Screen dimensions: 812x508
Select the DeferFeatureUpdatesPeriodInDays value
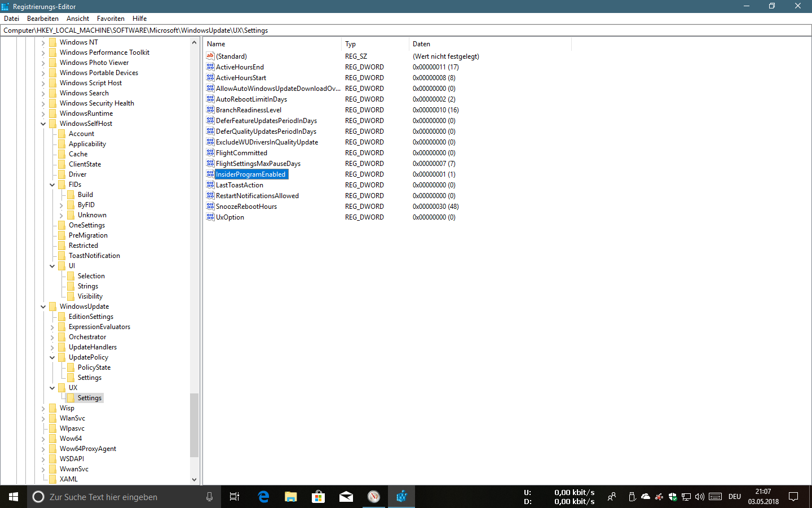tap(266, 120)
